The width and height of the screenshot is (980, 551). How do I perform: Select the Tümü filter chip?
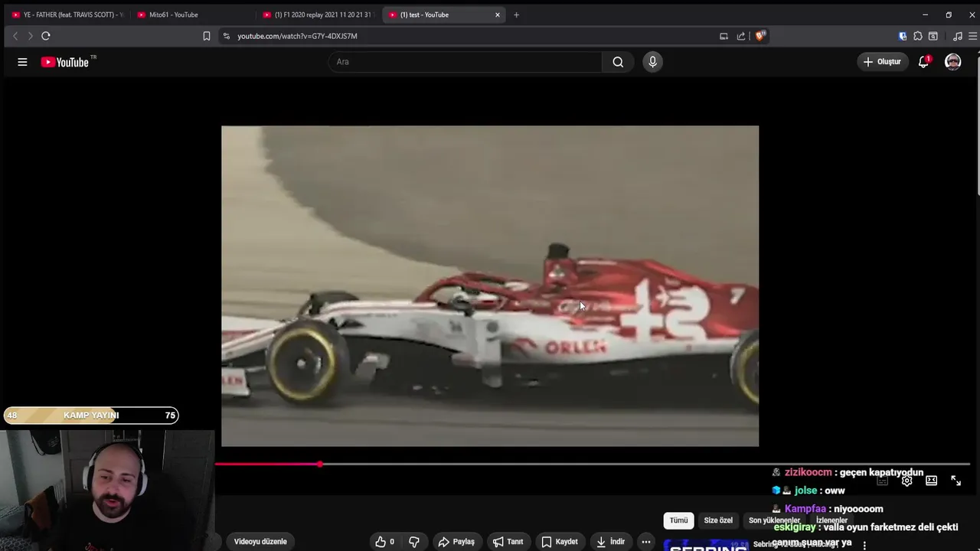point(679,520)
